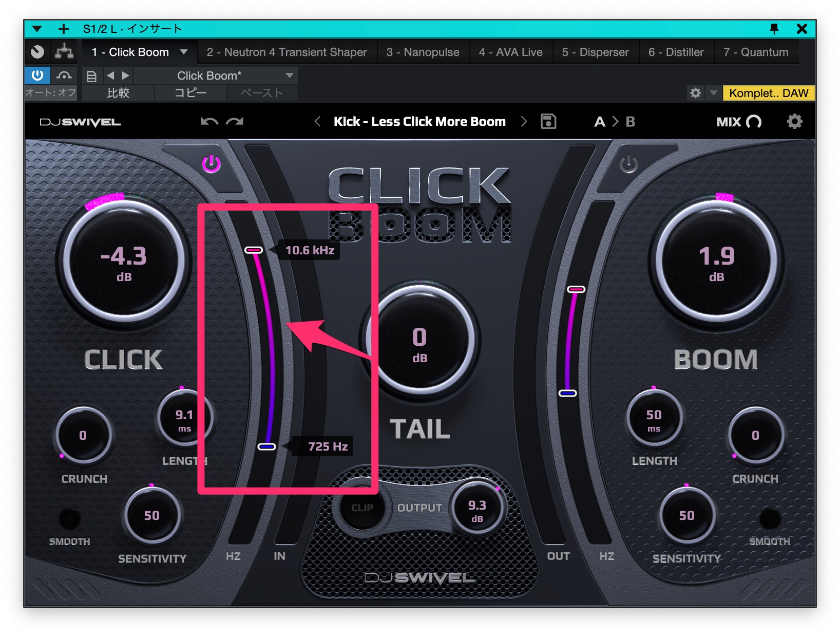840x635 pixels.
Task: Click the routing icon beside the insert tabs
Action: [x=64, y=51]
